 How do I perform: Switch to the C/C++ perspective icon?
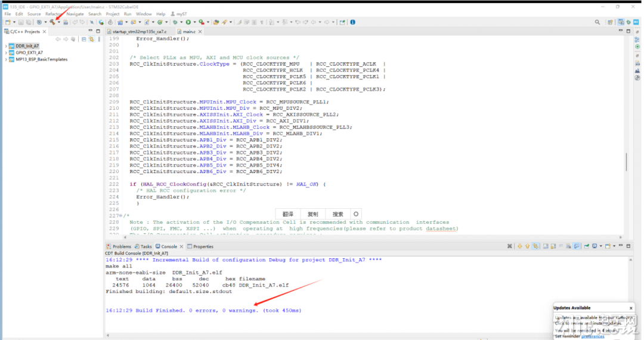tap(621, 22)
